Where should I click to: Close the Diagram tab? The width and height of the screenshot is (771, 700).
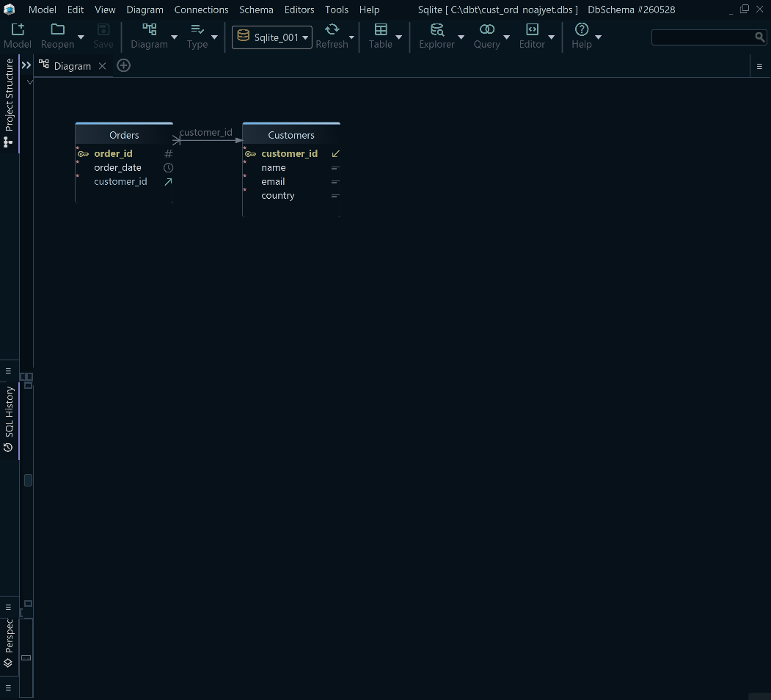(102, 66)
